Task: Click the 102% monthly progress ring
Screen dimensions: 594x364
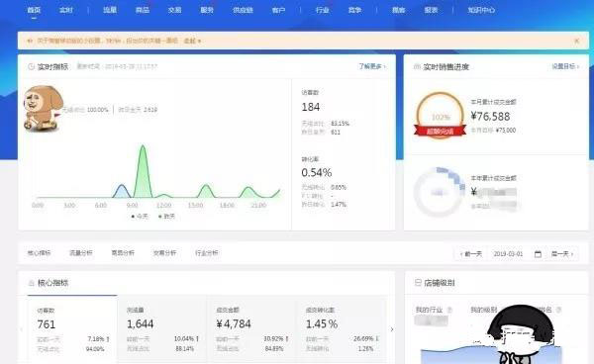Action: coord(440,116)
